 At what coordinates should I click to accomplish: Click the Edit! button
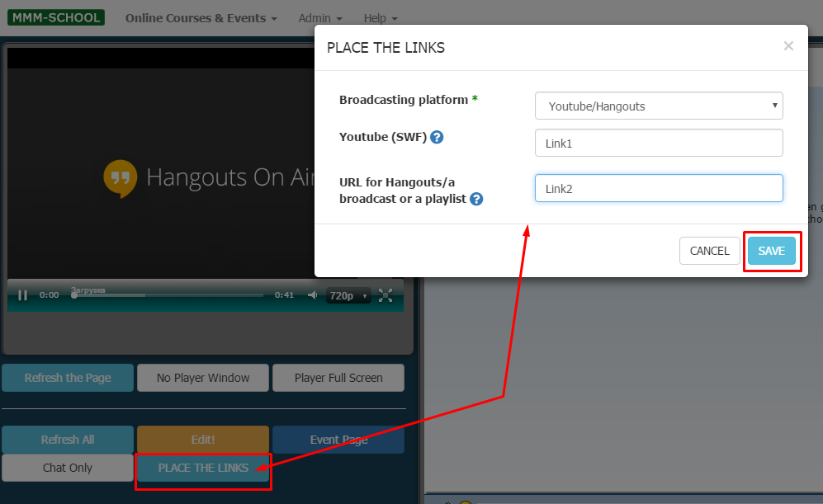pos(203,440)
